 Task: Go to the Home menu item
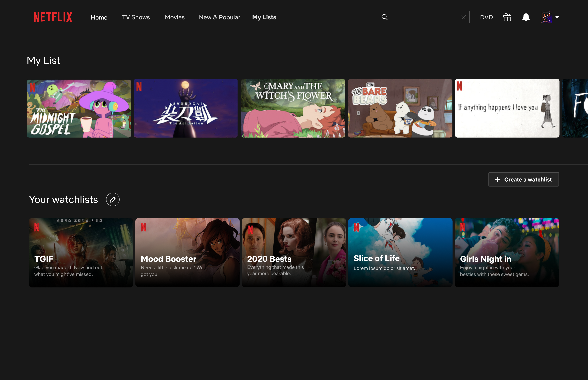pyautogui.click(x=99, y=17)
